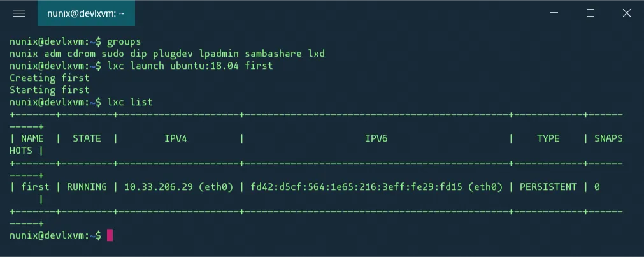Click the NAME column header

pyautogui.click(x=32, y=138)
